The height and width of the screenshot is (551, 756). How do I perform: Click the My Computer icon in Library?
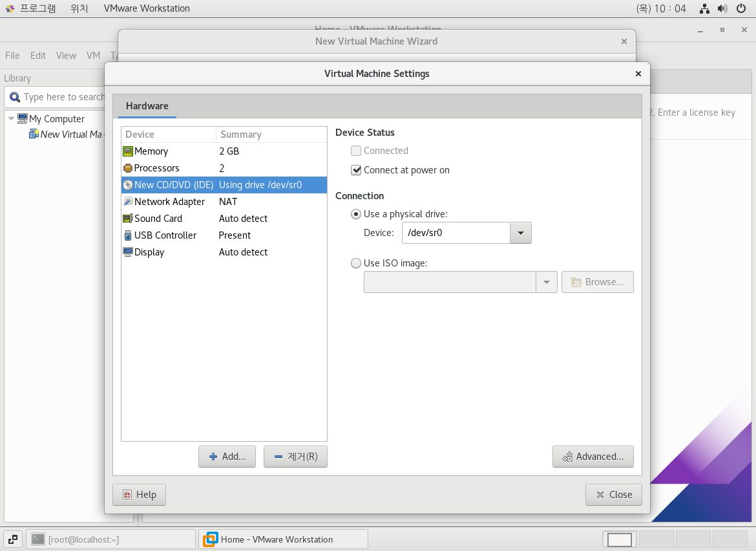coord(23,118)
